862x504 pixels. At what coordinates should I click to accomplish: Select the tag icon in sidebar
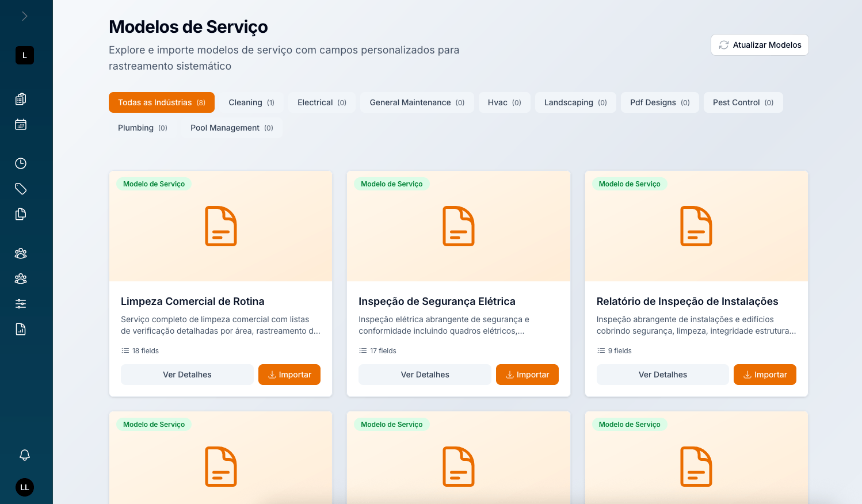click(21, 189)
